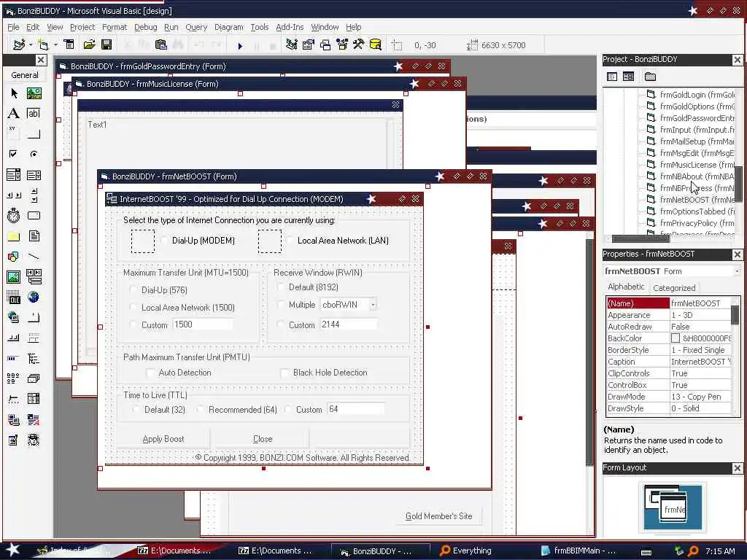Screen dimensions: 747x560
Task: Open the File menu
Action: tap(13, 27)
